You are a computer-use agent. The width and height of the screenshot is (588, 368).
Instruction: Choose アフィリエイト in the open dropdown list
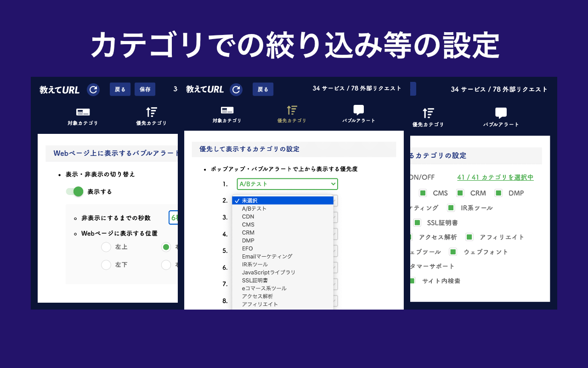[x=283, y=304]
